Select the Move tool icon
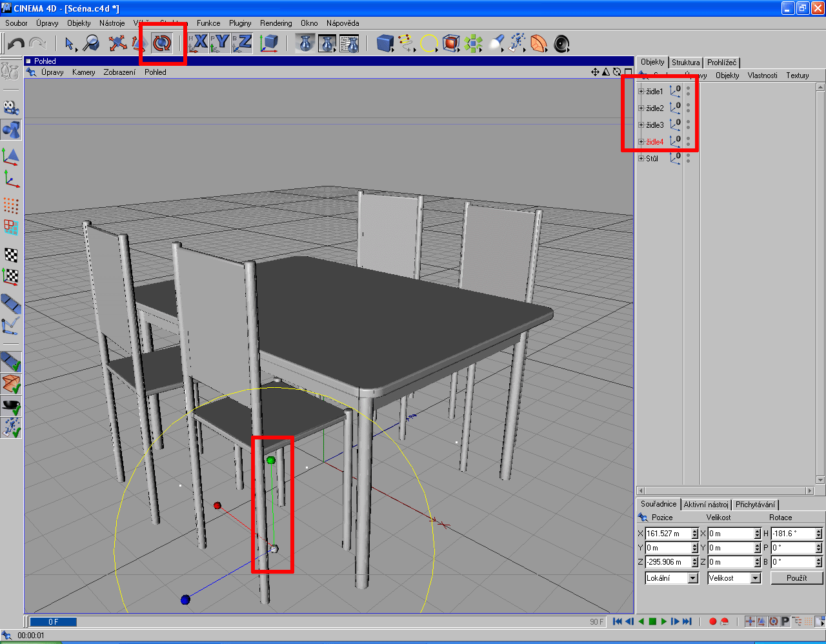This screenshot has width=826, height=644. coord(117,43)
